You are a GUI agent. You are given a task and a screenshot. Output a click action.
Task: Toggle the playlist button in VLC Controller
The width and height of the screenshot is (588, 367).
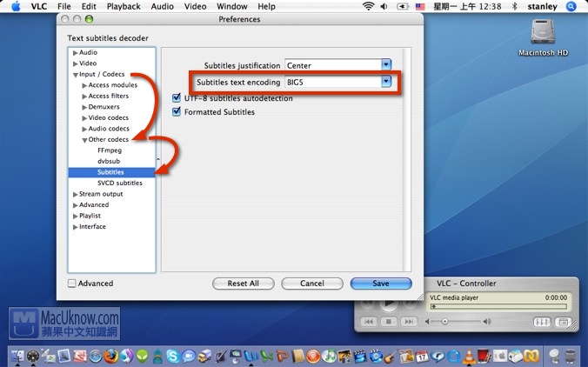point(564,322)
